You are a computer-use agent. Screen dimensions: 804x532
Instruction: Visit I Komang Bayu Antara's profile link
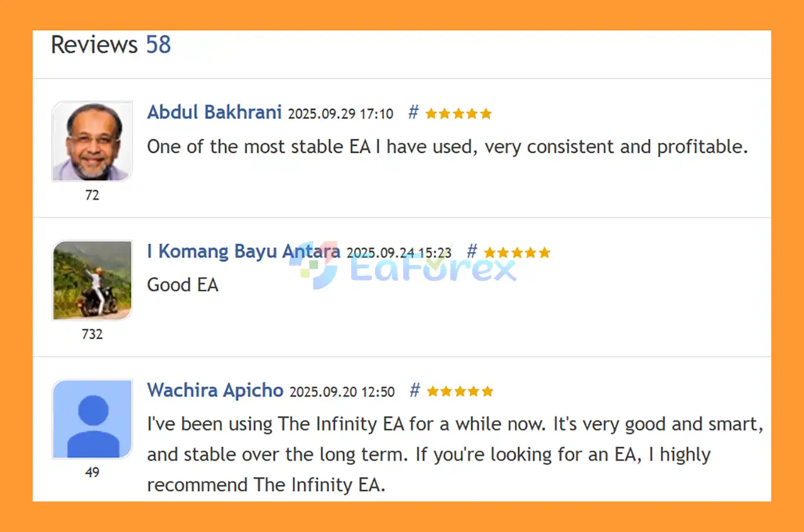[x=244, y=251]
